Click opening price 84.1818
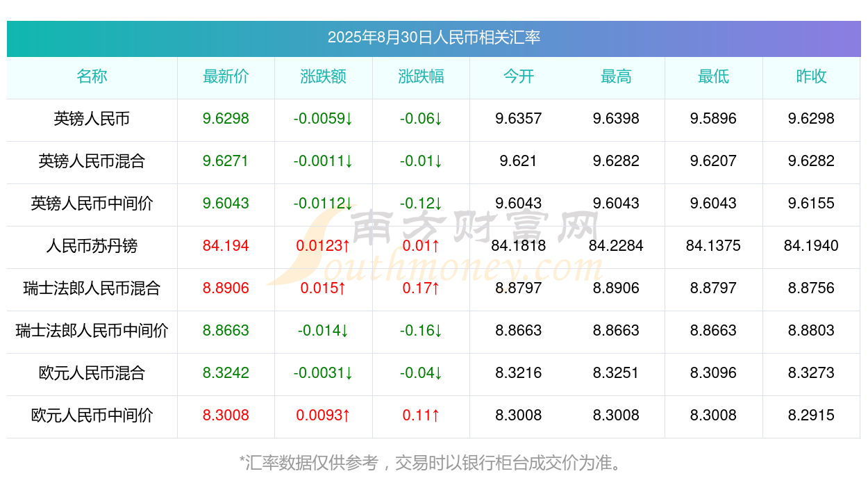 coord(518,246)
